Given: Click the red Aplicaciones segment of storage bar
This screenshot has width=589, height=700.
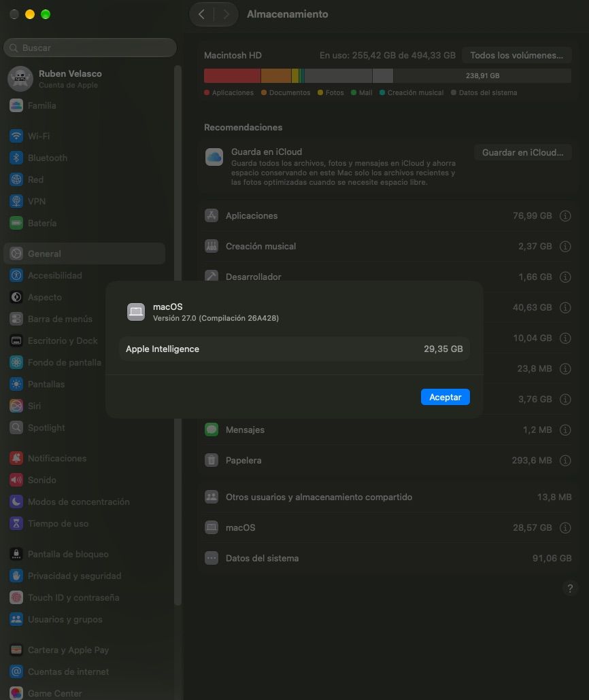Looking at the screenshot, I should (233, 76).
